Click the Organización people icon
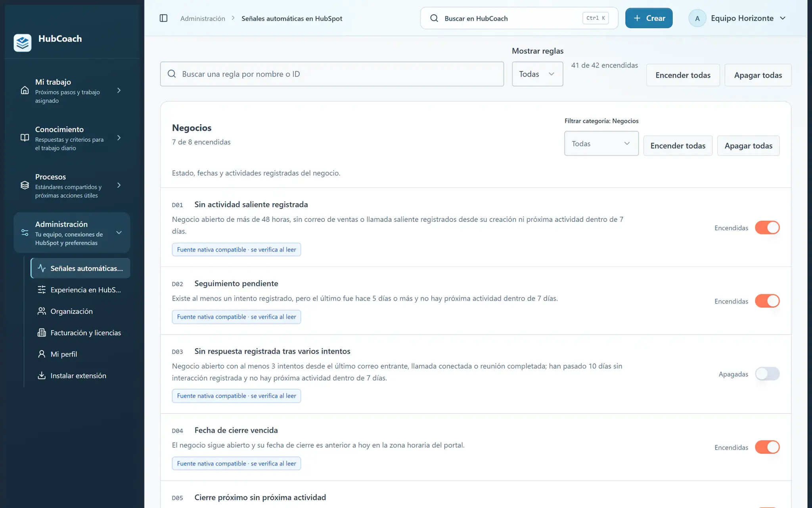Viewport: 812px width, 508px height. pyautogui.click(x=42, y=311)
